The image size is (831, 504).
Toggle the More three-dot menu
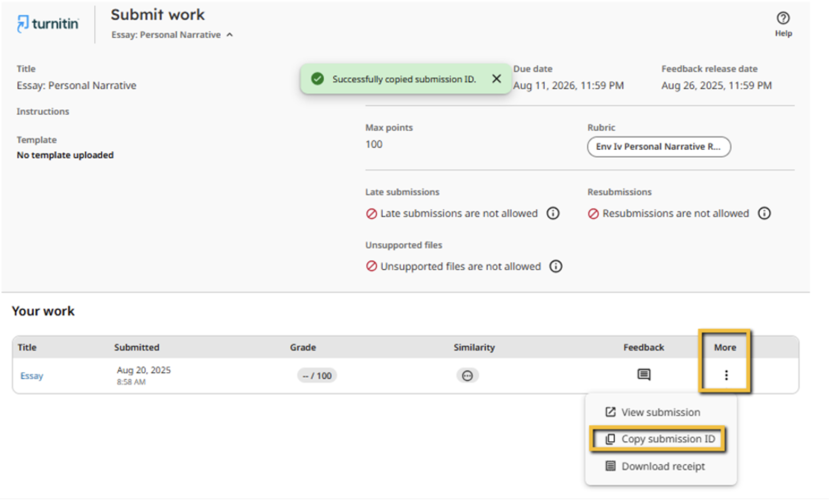(x=726, y=375)
